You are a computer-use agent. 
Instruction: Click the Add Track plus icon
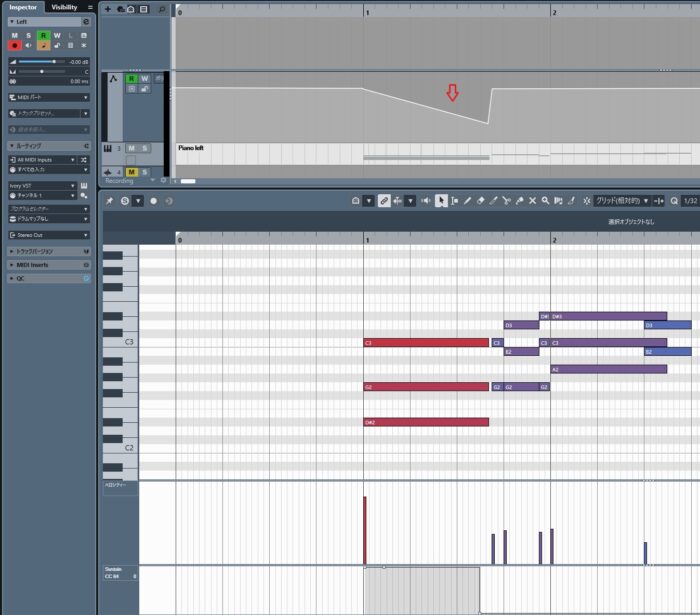pyautogui.click(x=108, y=8)
